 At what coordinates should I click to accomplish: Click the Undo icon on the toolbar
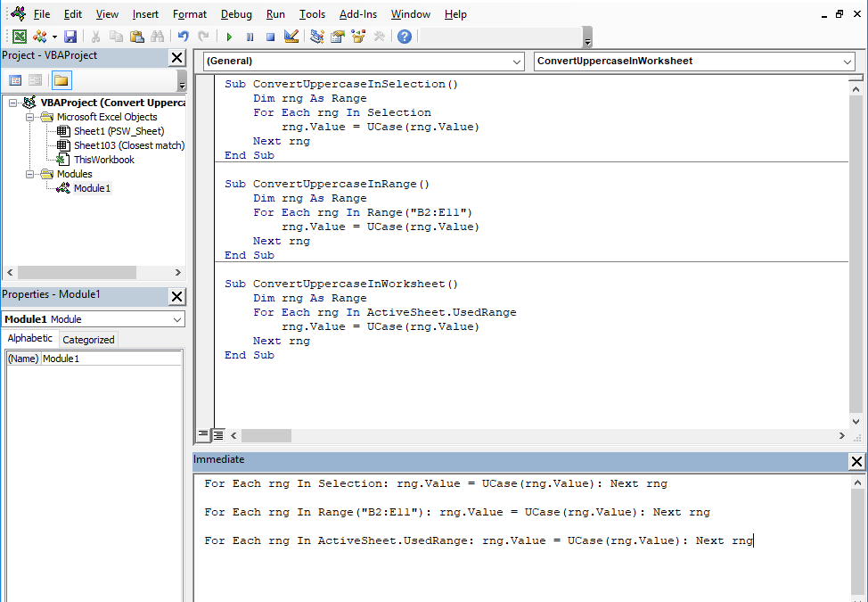[183, 36]
